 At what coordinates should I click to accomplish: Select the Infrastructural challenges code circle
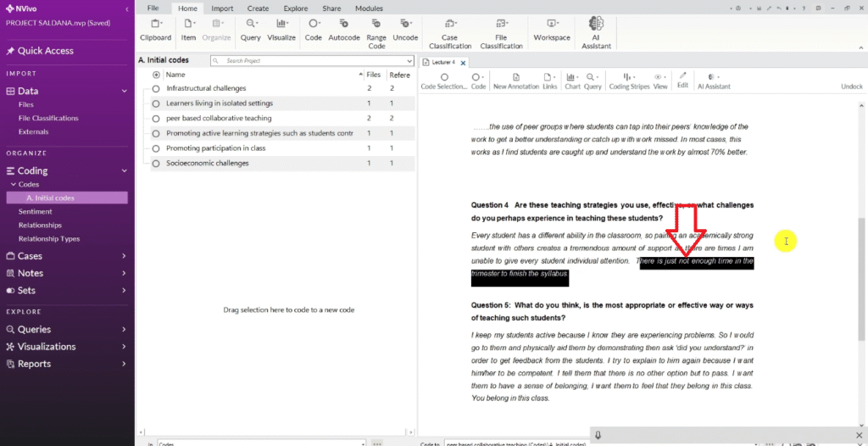[x=156, y=88]
